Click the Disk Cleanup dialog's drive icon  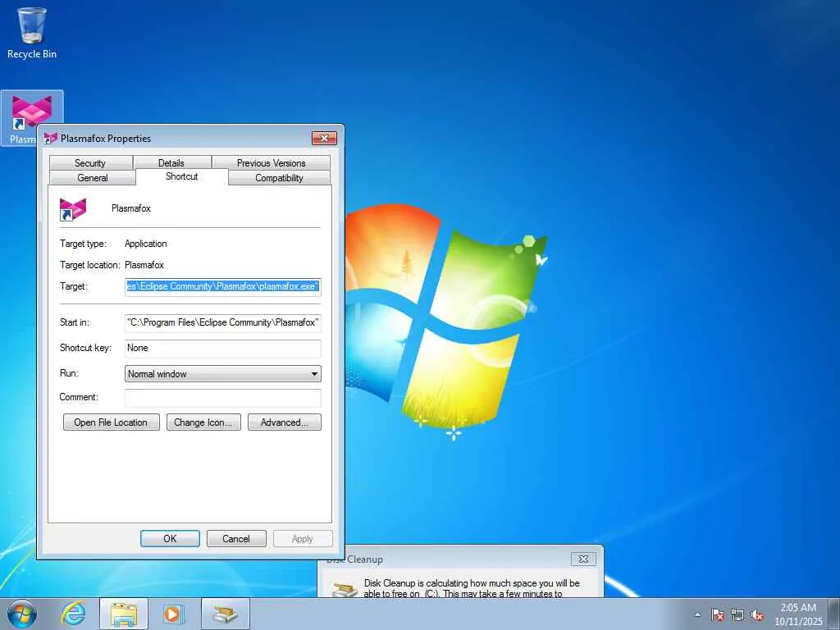pos(345,589)
